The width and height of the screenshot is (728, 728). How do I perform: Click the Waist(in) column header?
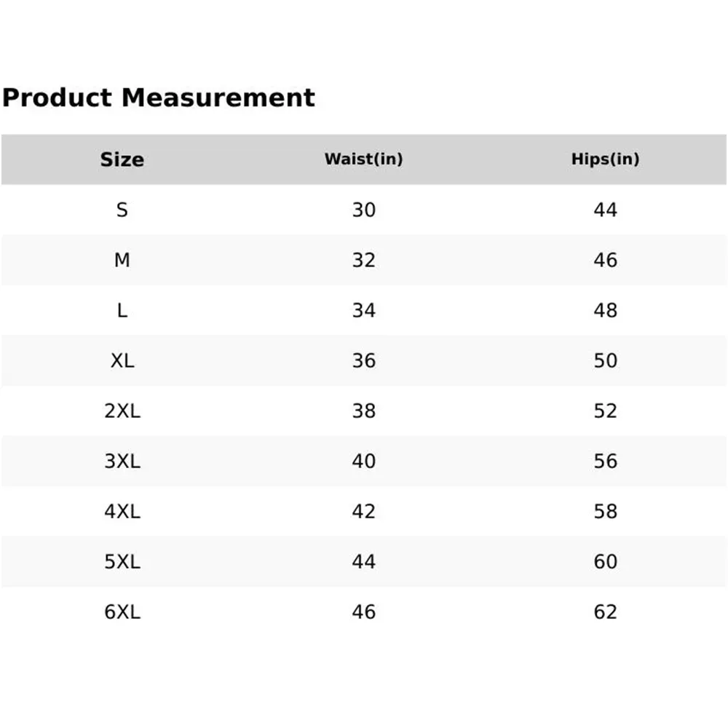pyautogui.click(x=363, y=159)
